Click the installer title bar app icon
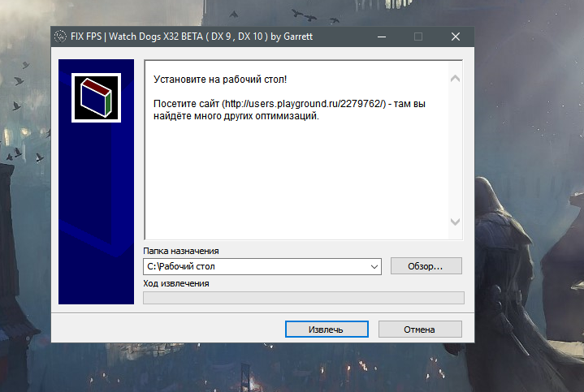This screenshot has height=392, width=584. click(x=60, y=37)
